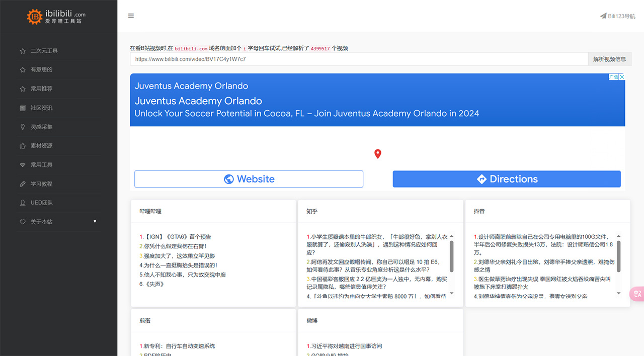Select 社区资讯 in the sidebar
Image resolution: width=644 pixels, height=356 pixels.
pos(41,108)
